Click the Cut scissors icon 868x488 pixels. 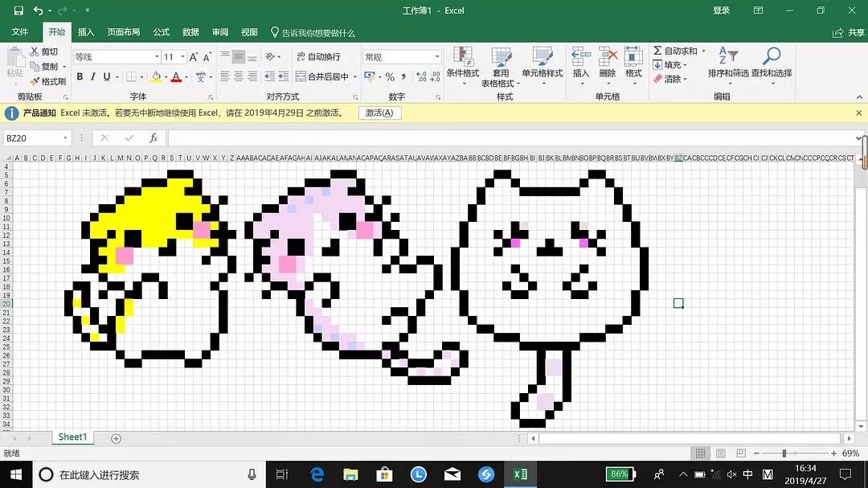point(35,51)
